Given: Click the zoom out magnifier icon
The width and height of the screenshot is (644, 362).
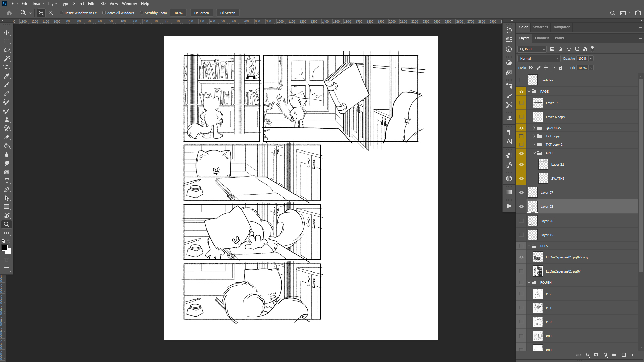Looking at the screenshot, I should tap(51, 13).
